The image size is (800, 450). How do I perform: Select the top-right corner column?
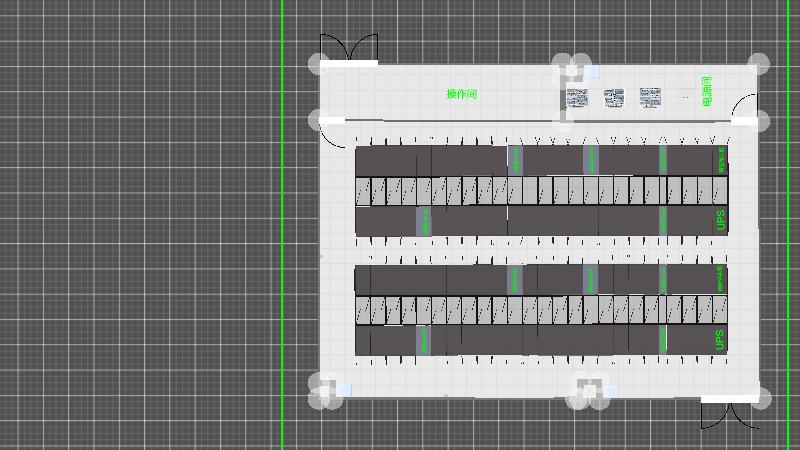click(758, 65)
